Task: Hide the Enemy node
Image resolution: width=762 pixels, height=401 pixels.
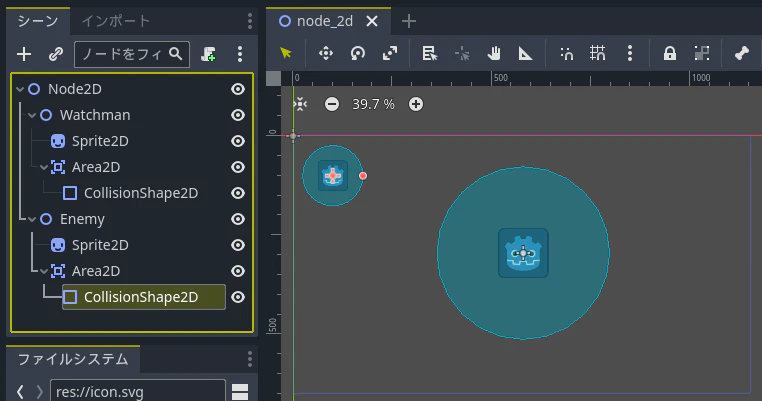Action: coord(238,219)
